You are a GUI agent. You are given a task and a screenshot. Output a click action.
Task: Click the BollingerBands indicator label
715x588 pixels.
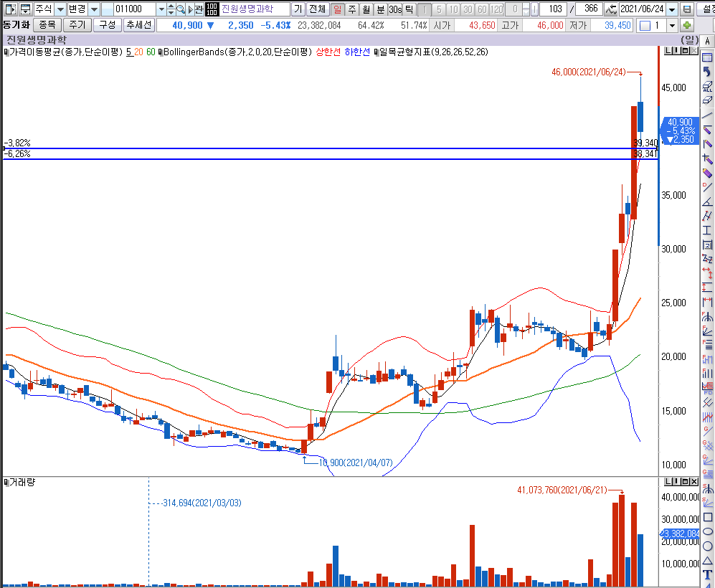pyautogui.click(x=237, y=52)
